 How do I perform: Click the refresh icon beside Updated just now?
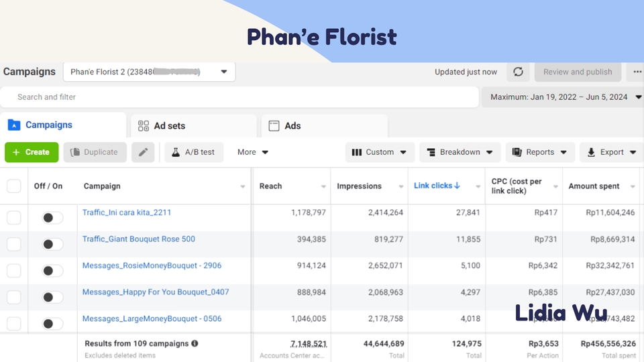[x=518, y=72]
